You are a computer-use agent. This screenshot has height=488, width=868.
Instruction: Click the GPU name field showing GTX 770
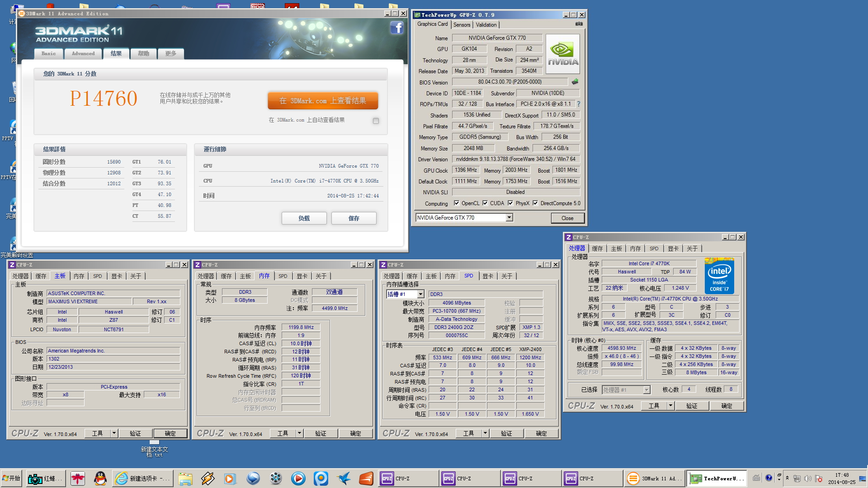(x=497, y=38)
